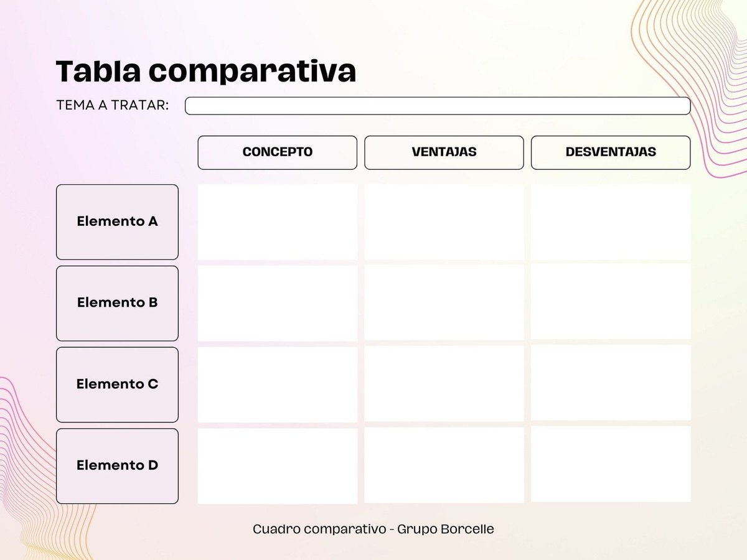Click the TEMA A TRATAR input field
Image resolution: width=747 pixels, height=560 pixels.
pyautogui.click(x=438, y=106)
